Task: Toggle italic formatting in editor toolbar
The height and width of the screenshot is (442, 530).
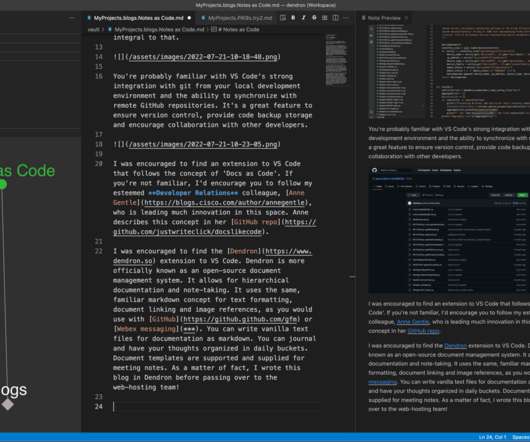Action: pyautogui.click(x=304, y=18)
